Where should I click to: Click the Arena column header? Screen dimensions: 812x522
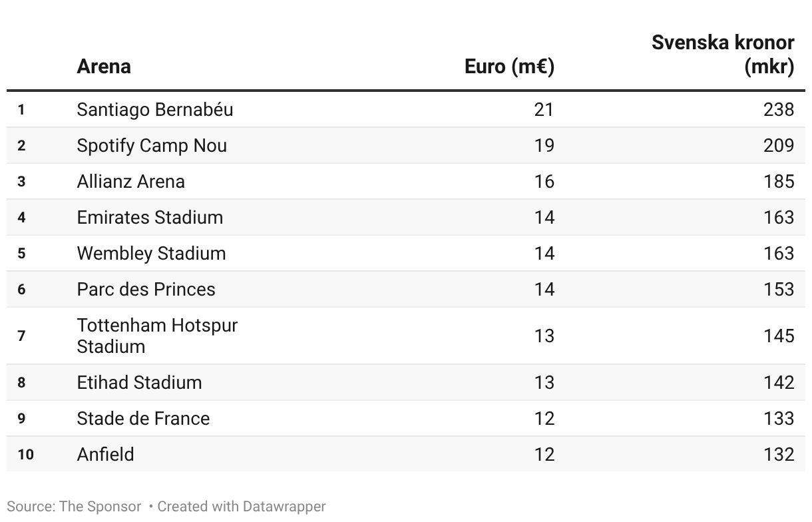point(104,67)
